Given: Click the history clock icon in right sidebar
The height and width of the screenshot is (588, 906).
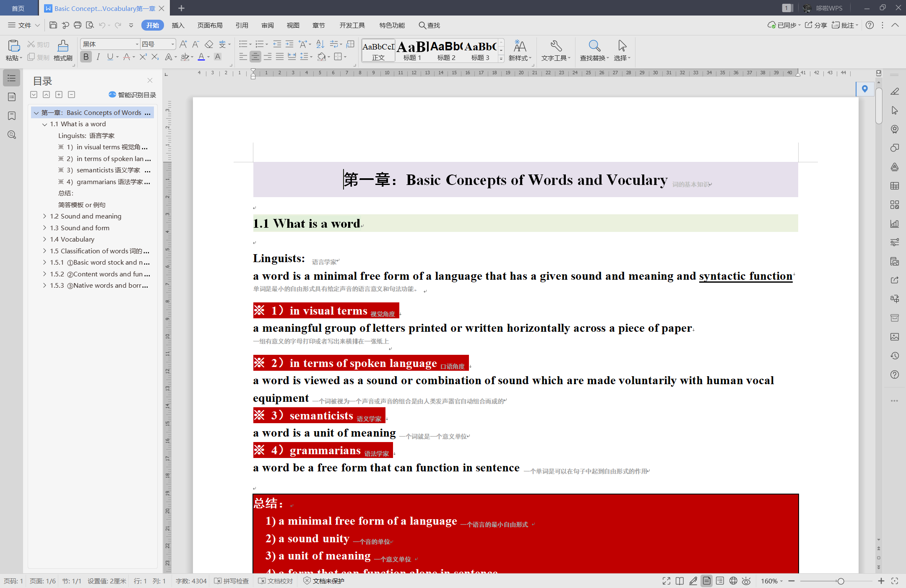Looking at the screenshot, I should click(x=895, y=356).
